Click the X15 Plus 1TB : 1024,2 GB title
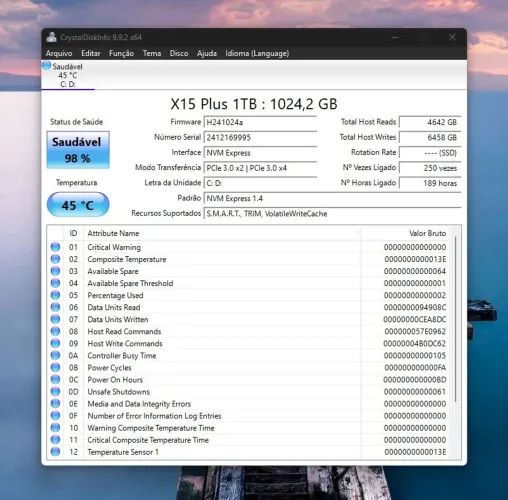Screen dimensions: 508x500 pyautogui.click(x=254, y=104)
